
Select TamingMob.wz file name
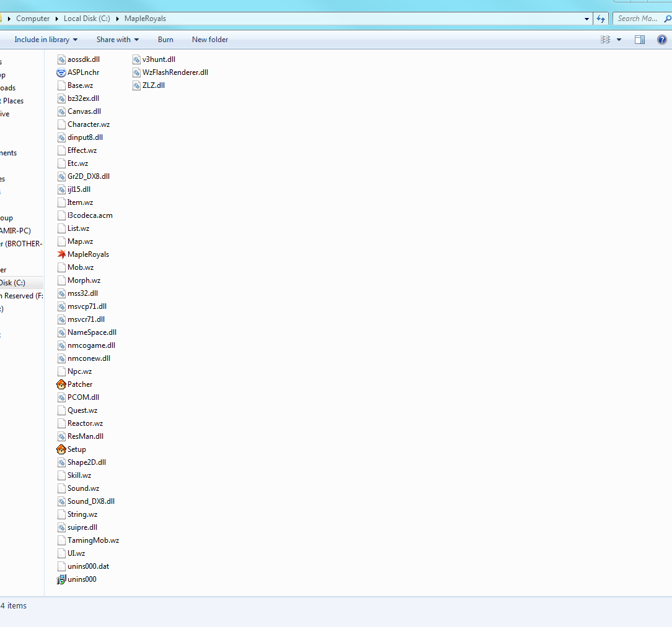94,540
